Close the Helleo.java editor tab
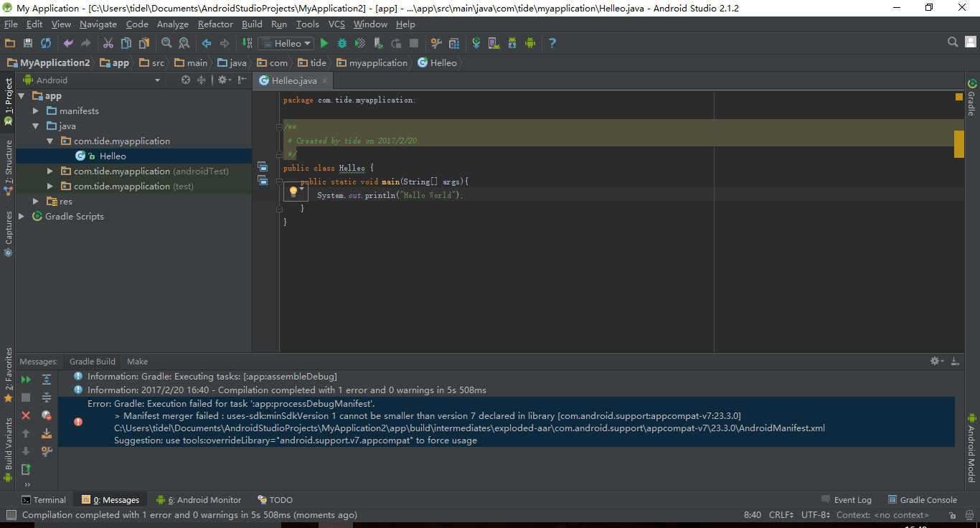The image size is (980, 528). pyautogui.click(x=324, y=81)
